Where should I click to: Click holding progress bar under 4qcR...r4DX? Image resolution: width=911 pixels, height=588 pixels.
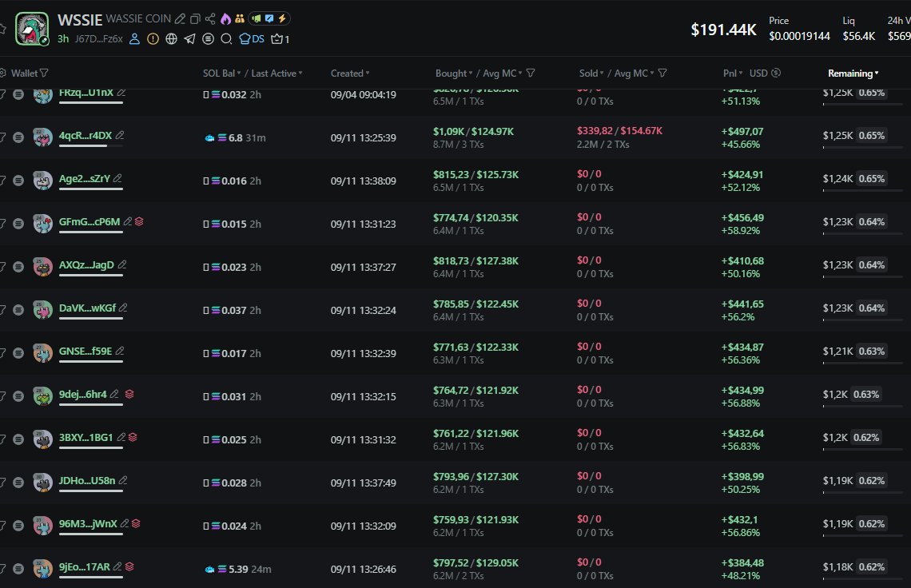[x=91, y=146]
